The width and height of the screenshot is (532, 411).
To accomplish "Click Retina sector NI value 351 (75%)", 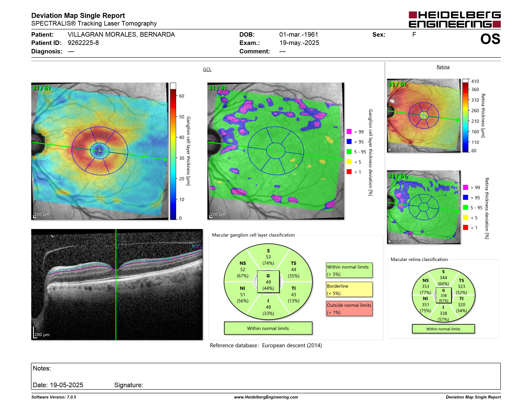I will 425,307.
